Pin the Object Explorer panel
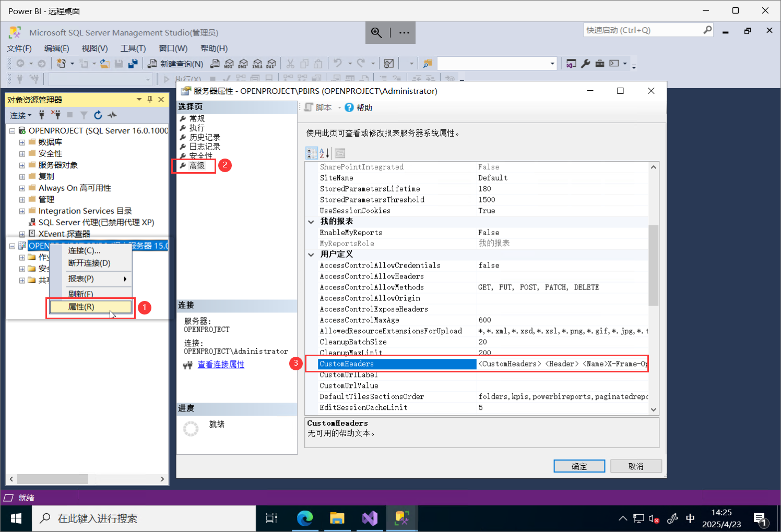 (x=150, y=99)
